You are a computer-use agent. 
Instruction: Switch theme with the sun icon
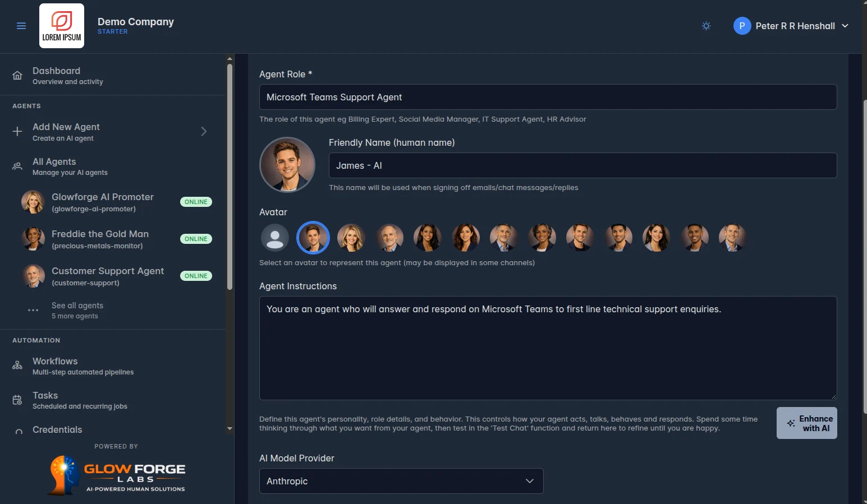coord(707,26)
